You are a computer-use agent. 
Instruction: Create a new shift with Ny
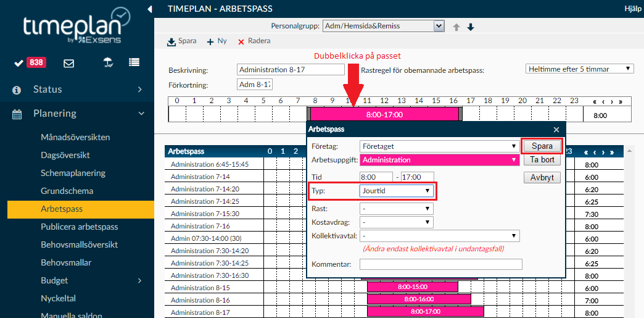pos(217,41)
